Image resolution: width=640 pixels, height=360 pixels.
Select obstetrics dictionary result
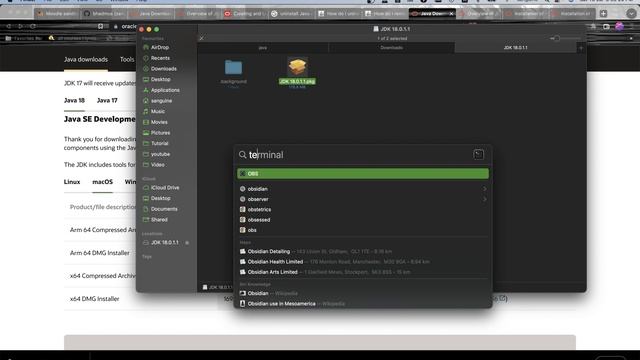click(363, 209)
